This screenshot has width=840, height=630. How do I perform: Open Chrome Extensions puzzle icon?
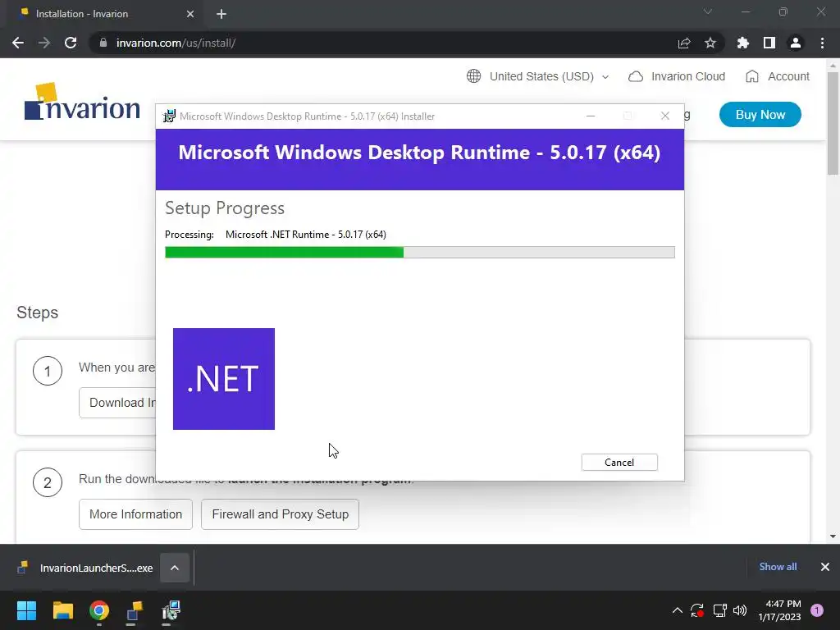[x=743, y=43]
